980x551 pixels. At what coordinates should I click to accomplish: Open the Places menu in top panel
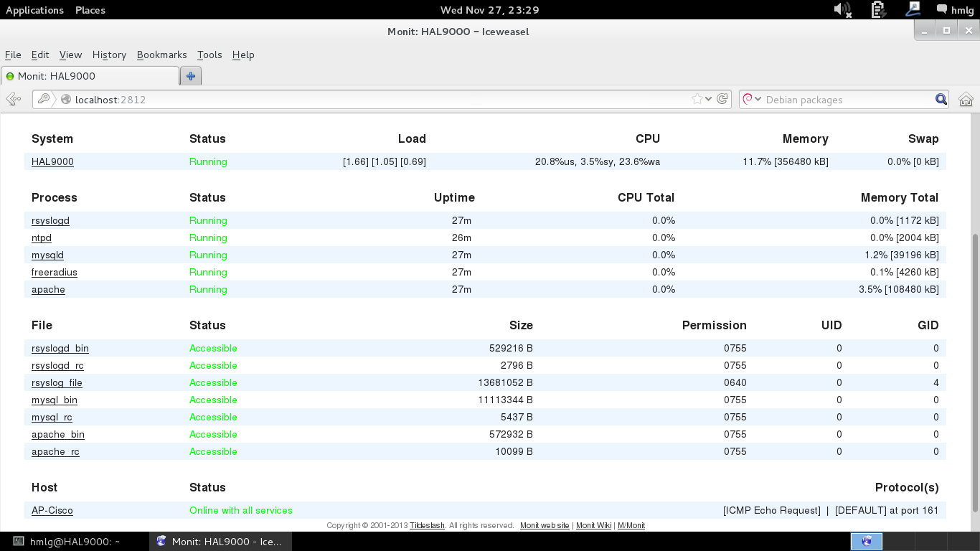[x=90, y=10]
